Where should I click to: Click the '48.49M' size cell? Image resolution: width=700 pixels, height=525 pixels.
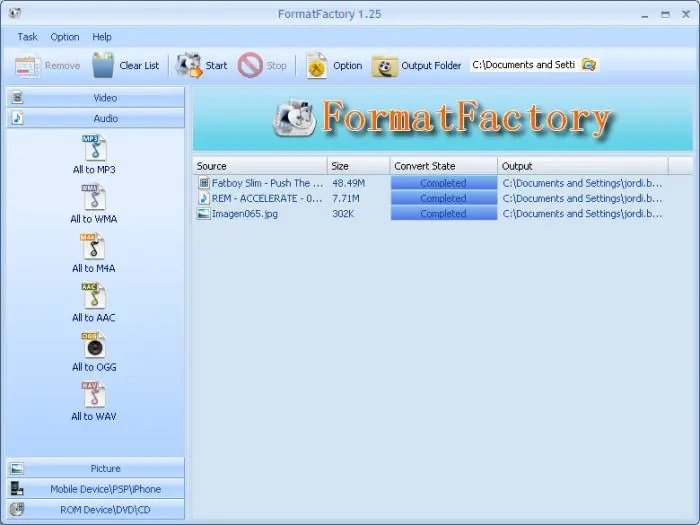coord(349,183)
